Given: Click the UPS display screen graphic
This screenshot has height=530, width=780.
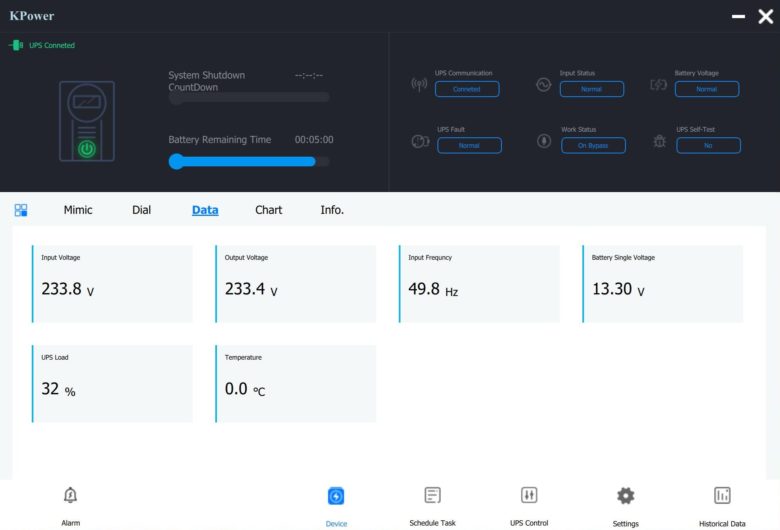Looking at the screenshot, I should pyautogui.click(x=87, y=102).
